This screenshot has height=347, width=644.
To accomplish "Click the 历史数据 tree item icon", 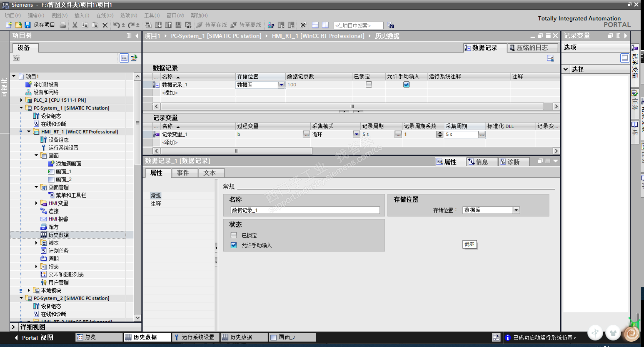I will pyautogui.click(x=44, y=235).
